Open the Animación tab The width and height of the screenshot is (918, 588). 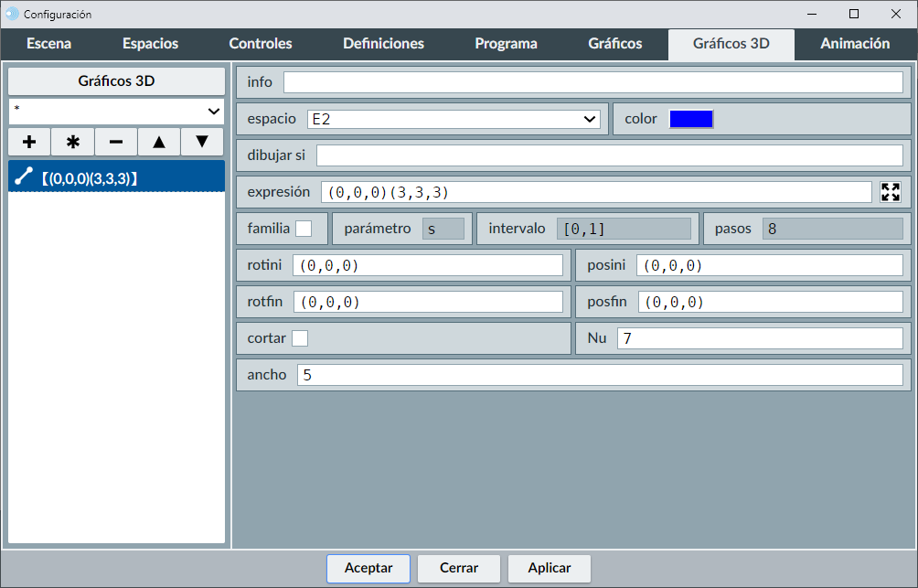[855, 44]
